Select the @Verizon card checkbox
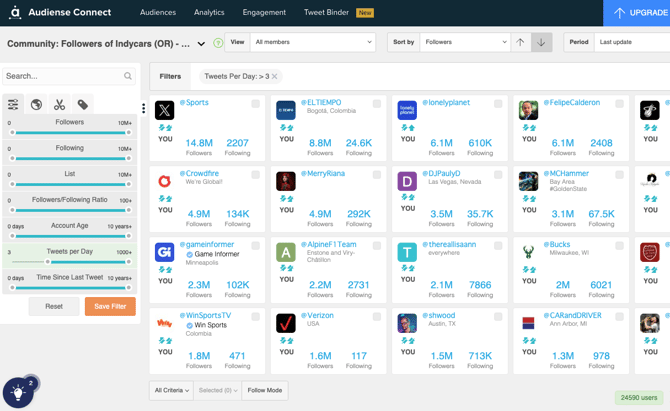 [x=377, y=316]
